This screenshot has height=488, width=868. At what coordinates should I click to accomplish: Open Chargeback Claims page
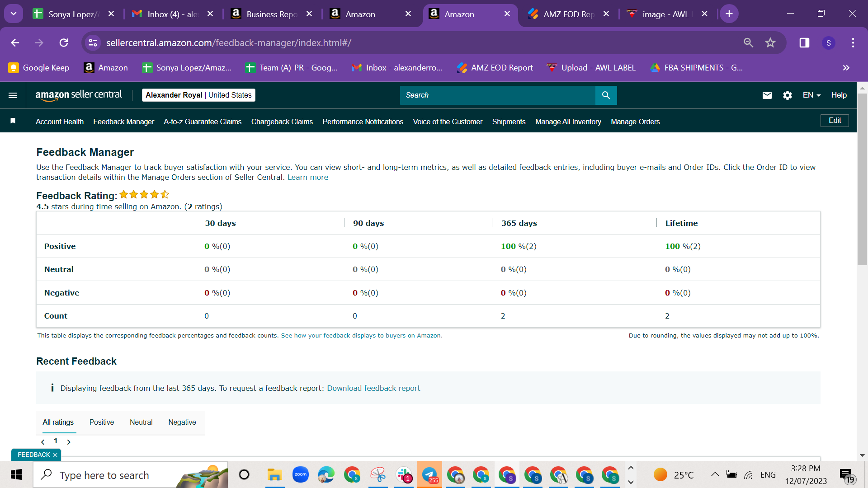point(282,122)
